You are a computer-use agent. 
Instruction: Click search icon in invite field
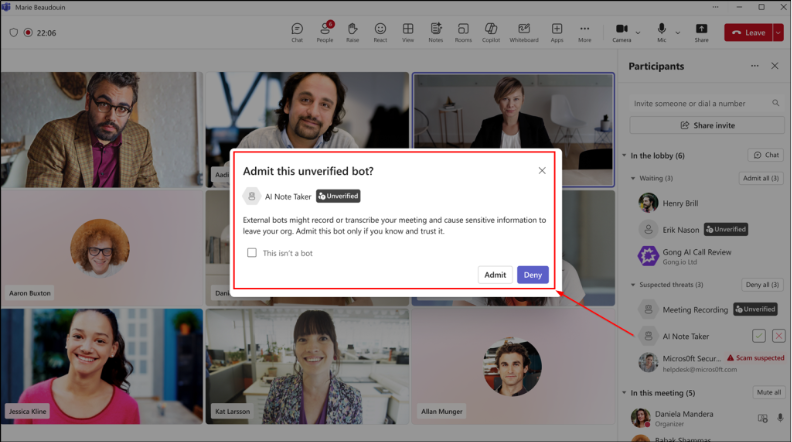pos(775,103)
